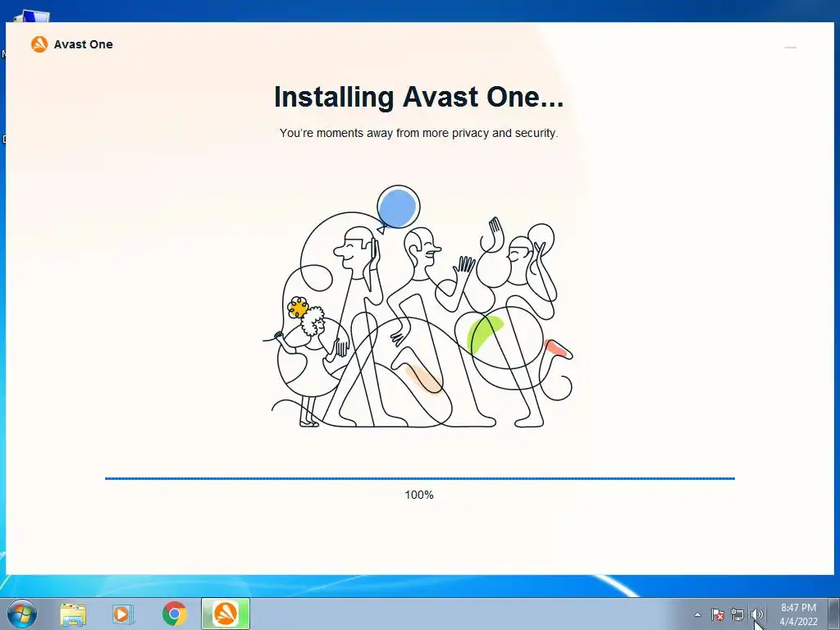840x630 pixels.
Task: Select the Avast One taskbar button
Action: 226,614
